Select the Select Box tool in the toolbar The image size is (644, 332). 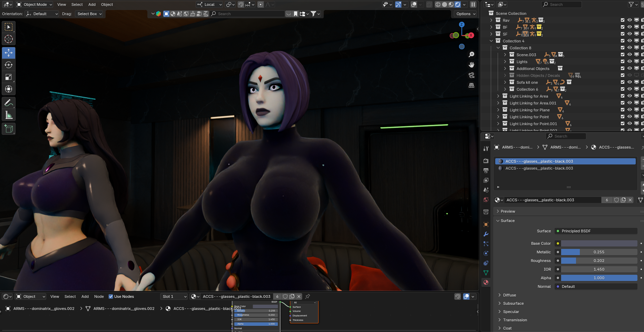[x=9, y=27]
